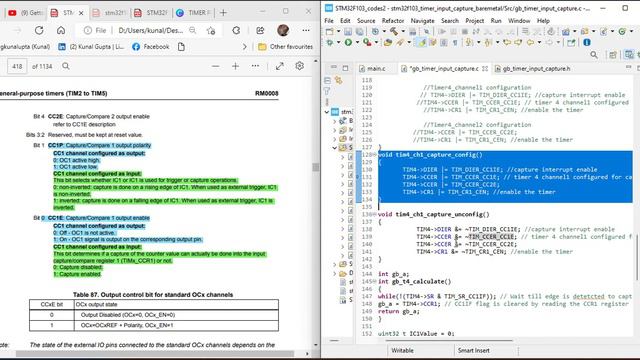Open the Navigate menu
The height and width of the screenshot is (360, 640).
[422, 20]
